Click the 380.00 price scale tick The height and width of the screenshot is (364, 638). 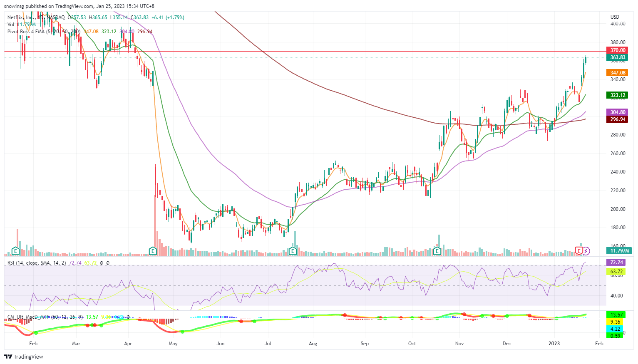pyautogui.click(x=618, y=42)
